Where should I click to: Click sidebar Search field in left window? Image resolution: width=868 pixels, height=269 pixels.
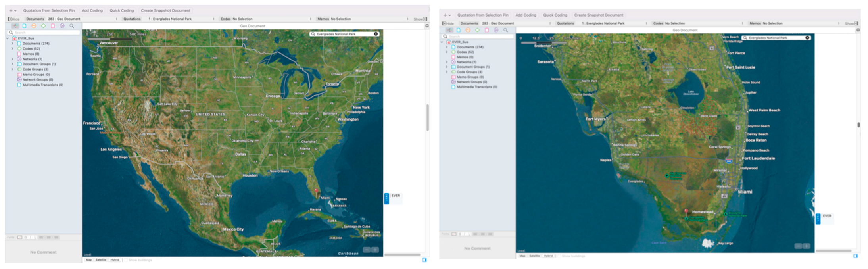click(x=44, y=32)
